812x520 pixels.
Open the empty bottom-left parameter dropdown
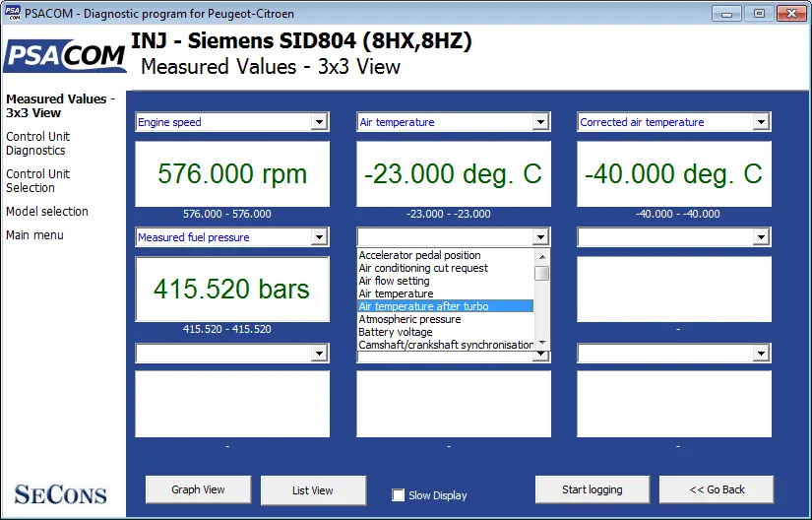tap(232, 354)
